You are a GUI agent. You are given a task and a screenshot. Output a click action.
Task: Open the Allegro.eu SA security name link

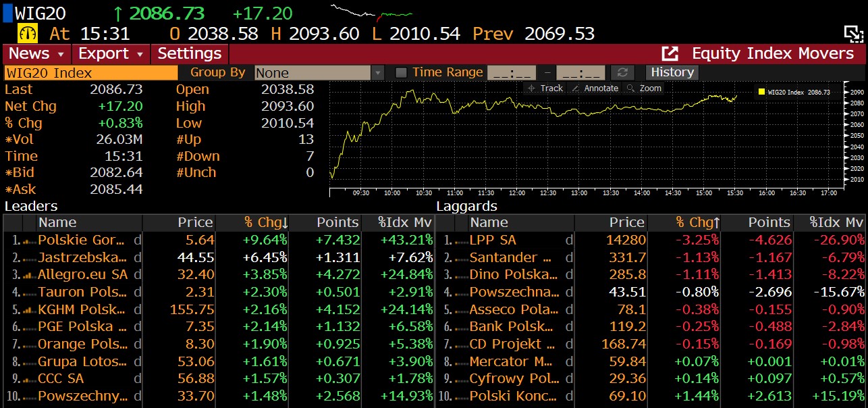(82, 274)
